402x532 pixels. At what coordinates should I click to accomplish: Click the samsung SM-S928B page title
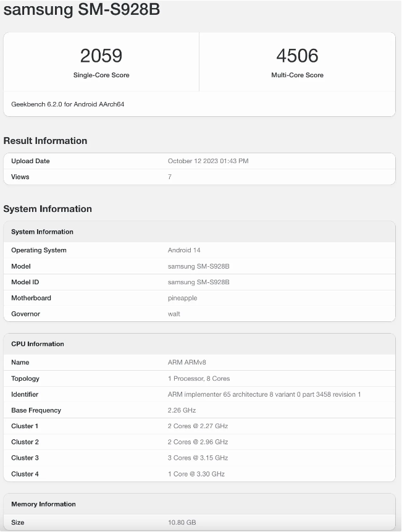click(x=82, y=10)
